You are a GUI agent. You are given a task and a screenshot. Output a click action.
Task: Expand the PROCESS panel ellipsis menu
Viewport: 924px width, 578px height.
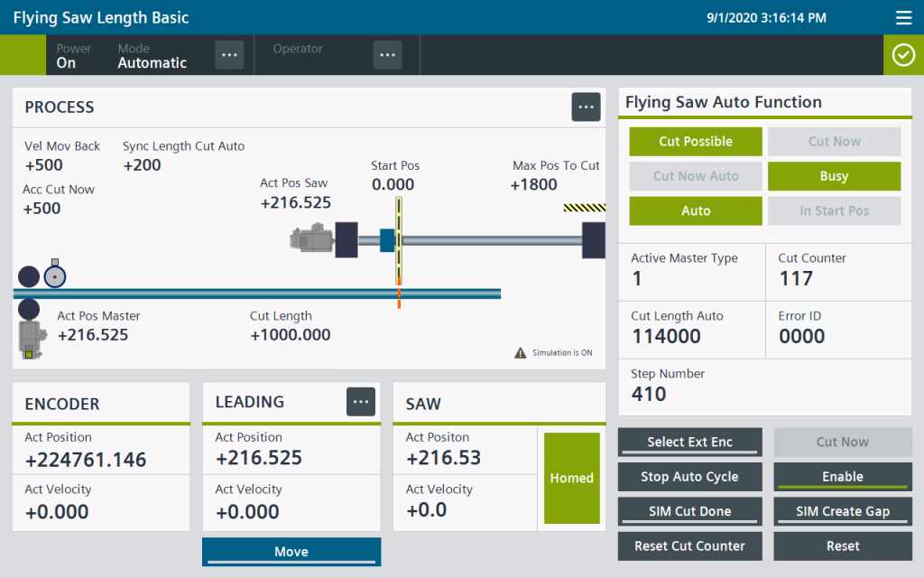(x=586, y=107)
